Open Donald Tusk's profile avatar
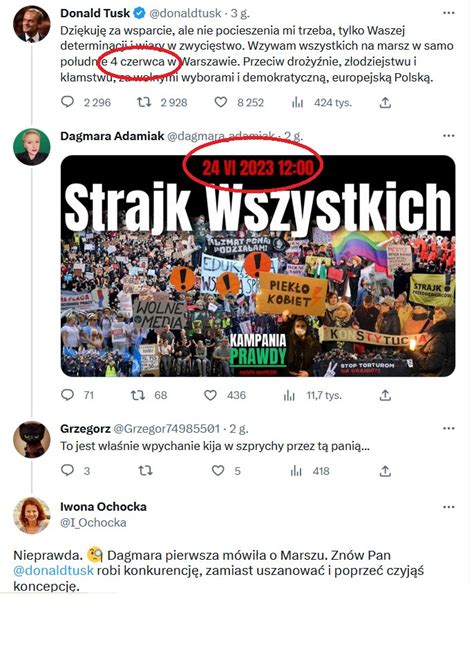This screenshot has height=646, width=474. pos(32,24)
